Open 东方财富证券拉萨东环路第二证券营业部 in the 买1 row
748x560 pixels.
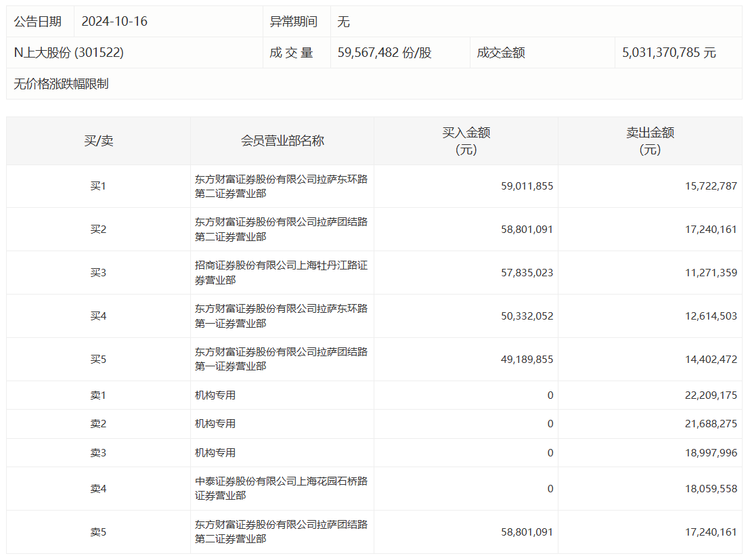point(281,186)
